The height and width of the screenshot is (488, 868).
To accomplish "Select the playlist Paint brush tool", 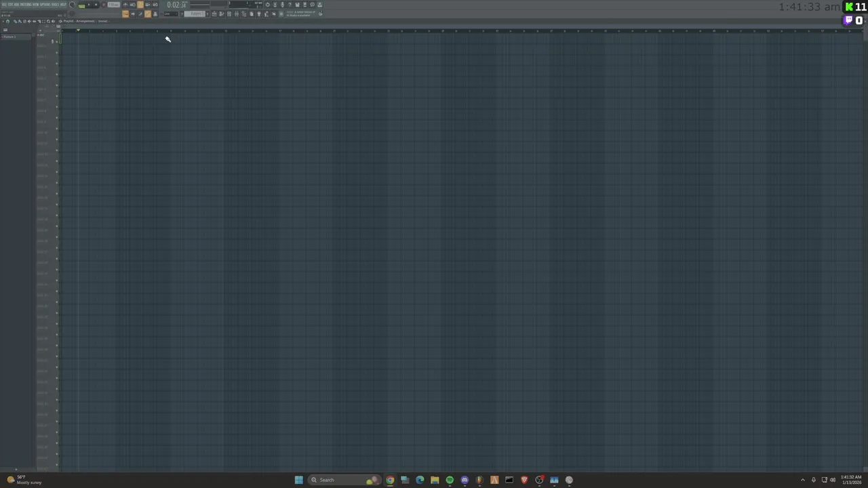I will 20,21.
